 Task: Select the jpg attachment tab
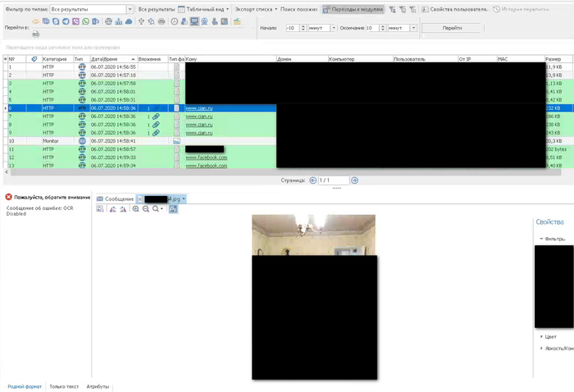[159, 198]
